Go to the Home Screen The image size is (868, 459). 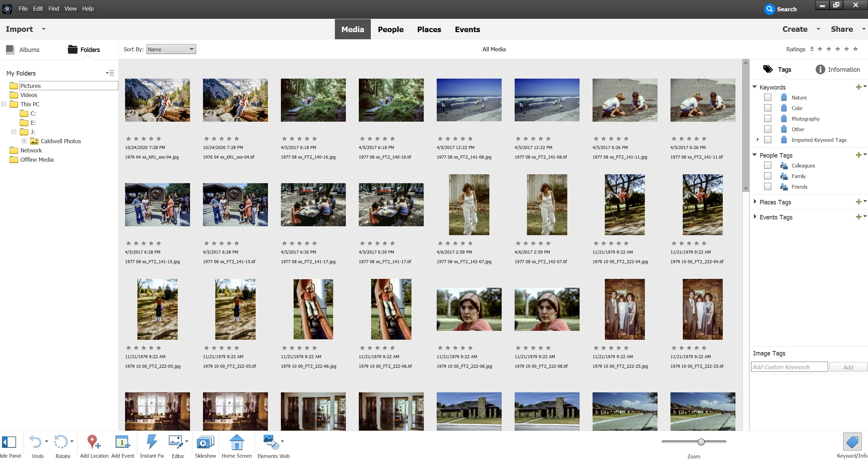pyautogui.click(x=236, y=442)
